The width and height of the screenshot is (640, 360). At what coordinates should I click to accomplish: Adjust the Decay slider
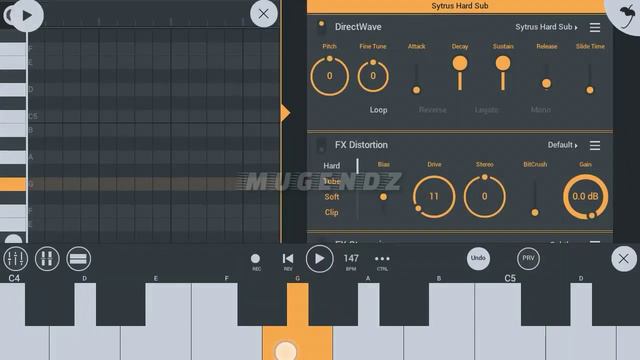pyautogui.click(x=460, y=73)
